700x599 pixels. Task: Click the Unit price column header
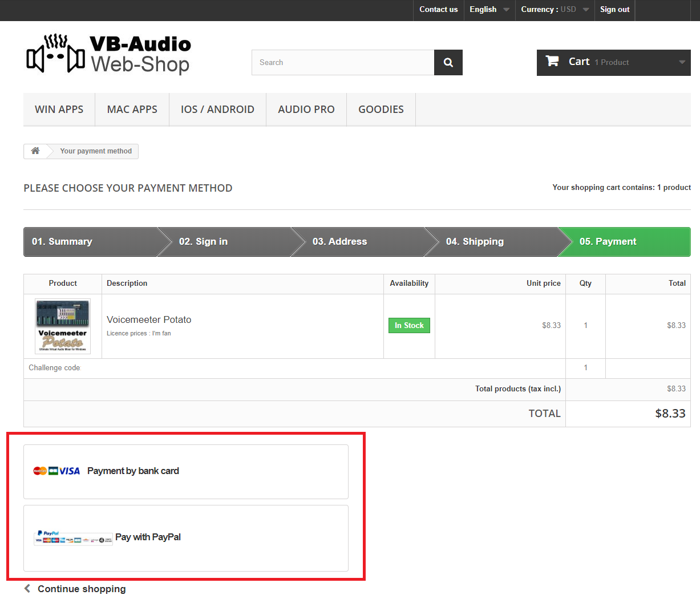tap(544, 284)
